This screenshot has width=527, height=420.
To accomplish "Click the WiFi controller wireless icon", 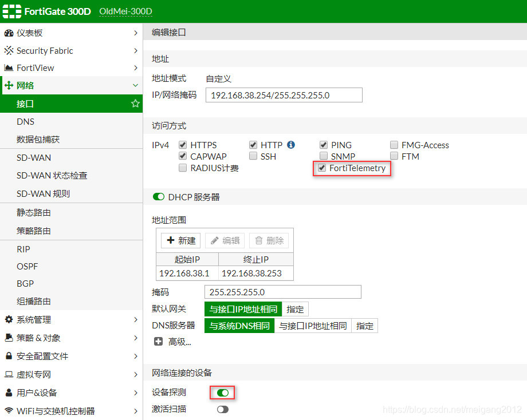I will [x=9, y=411].
